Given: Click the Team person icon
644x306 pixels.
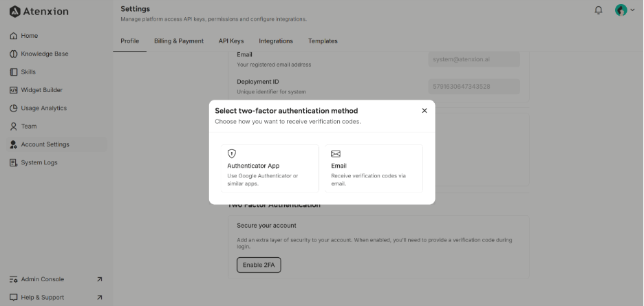Looking at the screenshot, I should (14, 126).
